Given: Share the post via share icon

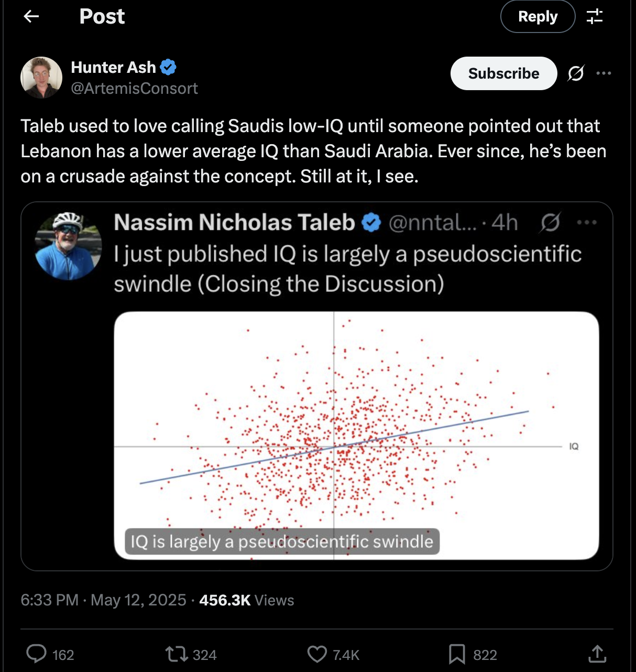Looking at the screenshot, I should (x=597, y=654).
